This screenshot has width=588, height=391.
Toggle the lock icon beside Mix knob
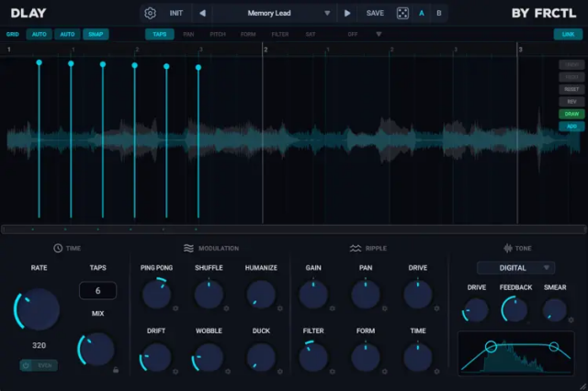click(116, 370)
